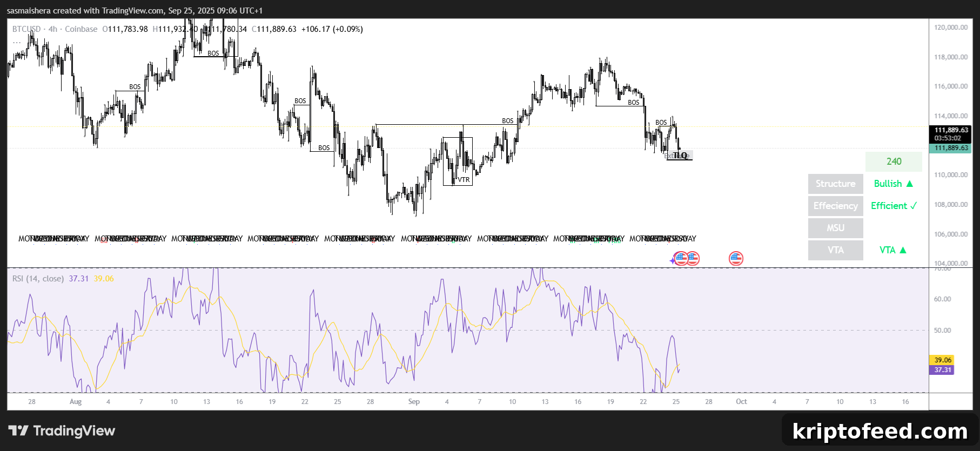
Task: Click the VTR box label on the chart
Action: point(464,180)
